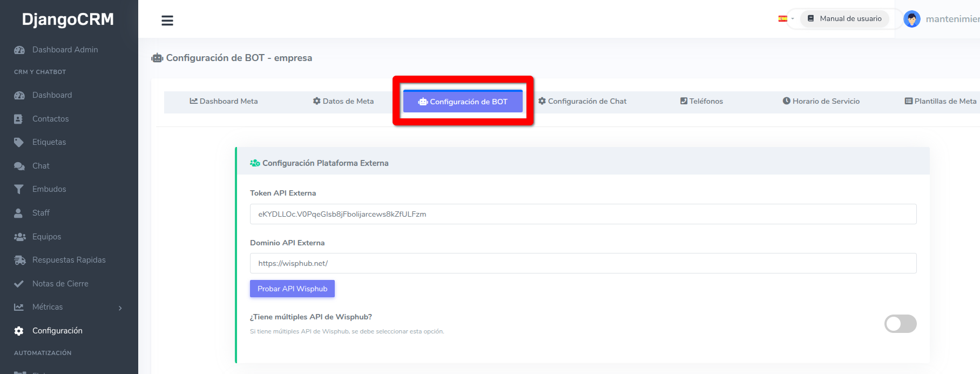Click the Manual de usuario button

click(x=844, y=18)
